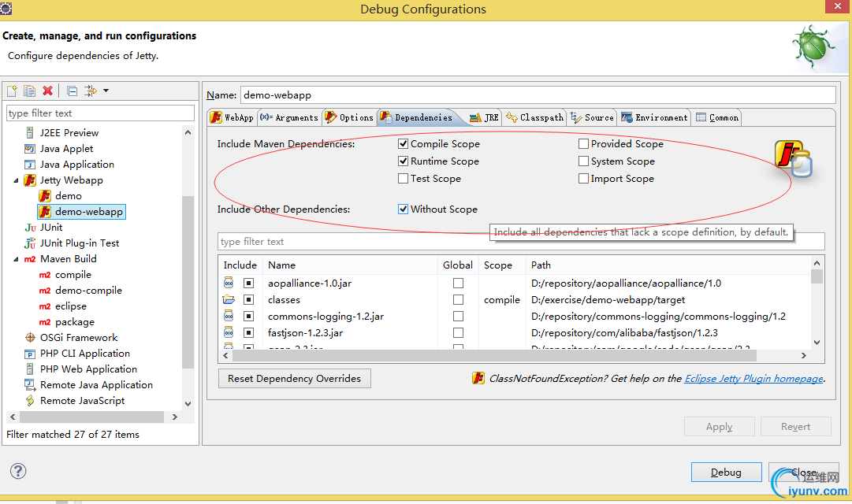
Task: Click the Duplicate launch configuration icon
Action: [30, 91]
